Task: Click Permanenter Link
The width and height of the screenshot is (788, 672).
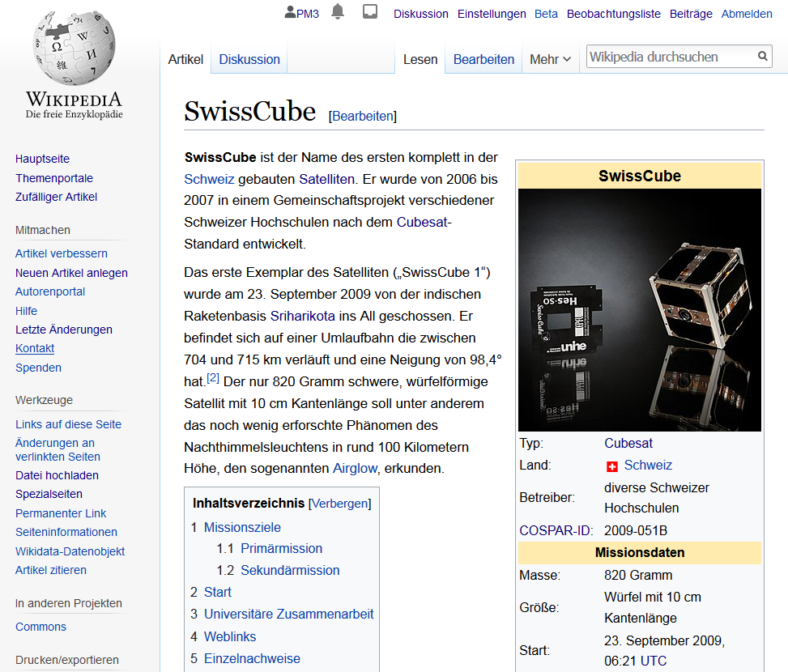Action: [61, 513]
